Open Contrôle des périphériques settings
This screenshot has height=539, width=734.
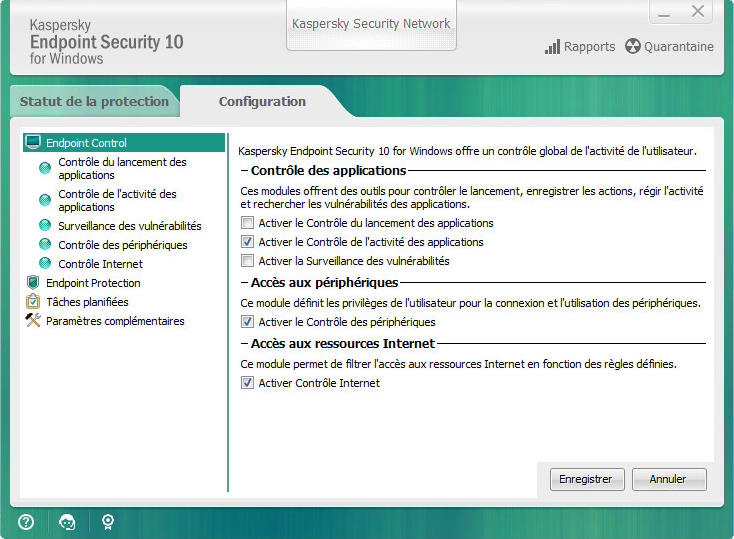[123, 245]
